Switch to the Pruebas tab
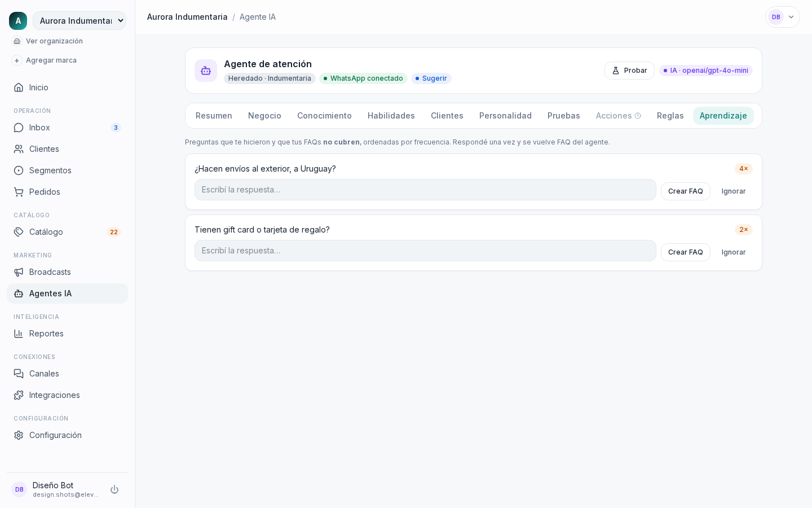The height and width of the screenshot is (508, 812). pyautogui.click(x=564, y=116)
